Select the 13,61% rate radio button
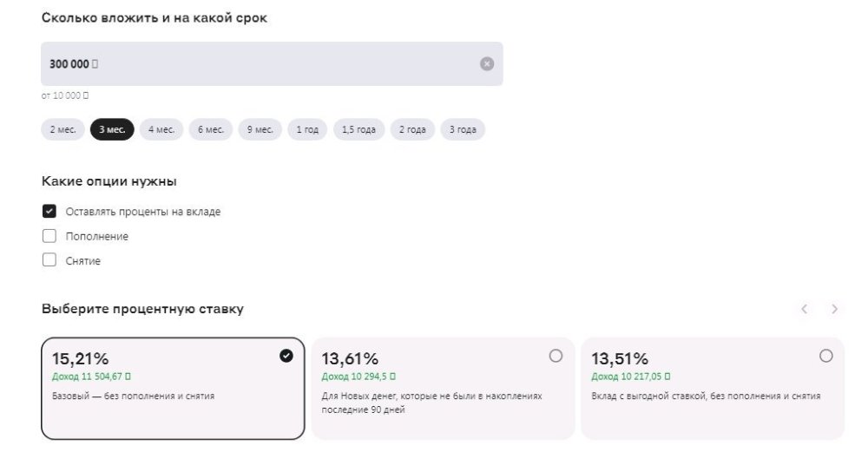Image resolution: width=868 pixels, height=452 pixels. (x=556, y=356)
